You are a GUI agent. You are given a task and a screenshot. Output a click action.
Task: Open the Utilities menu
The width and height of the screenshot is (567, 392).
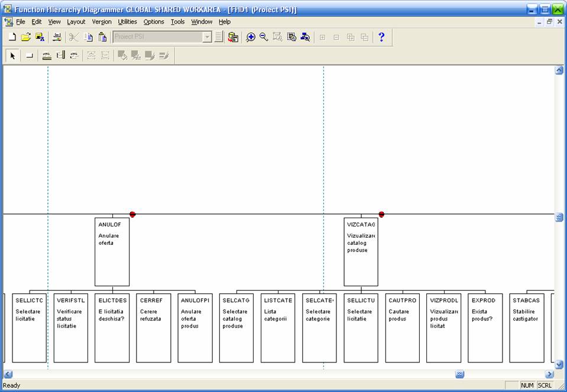pyautogui.click(x=127, y=22)
